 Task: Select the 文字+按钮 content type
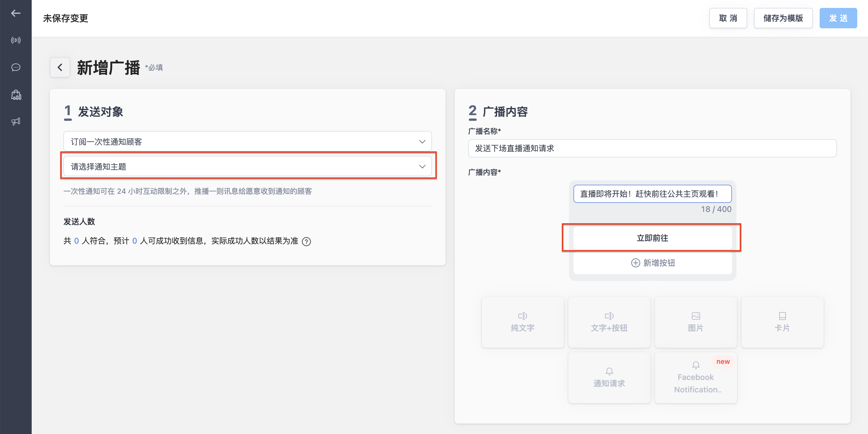tap(609, 322)
